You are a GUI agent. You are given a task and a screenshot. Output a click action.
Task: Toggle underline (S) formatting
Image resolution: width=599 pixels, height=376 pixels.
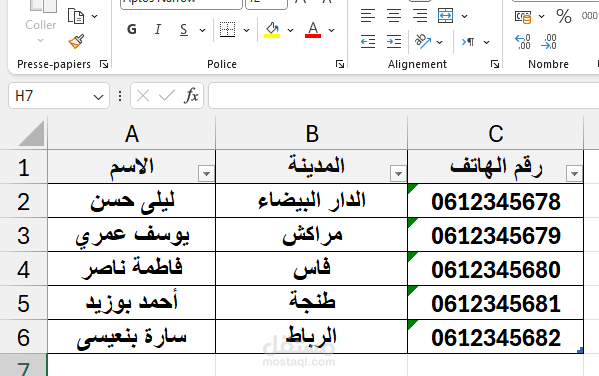(x=184, y=29)
